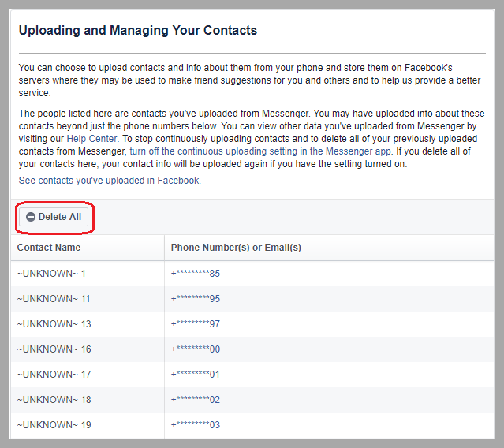Screen dimensions: 504x448
Task: Click phone number ending in 03
Action: [x=196, y=425]
